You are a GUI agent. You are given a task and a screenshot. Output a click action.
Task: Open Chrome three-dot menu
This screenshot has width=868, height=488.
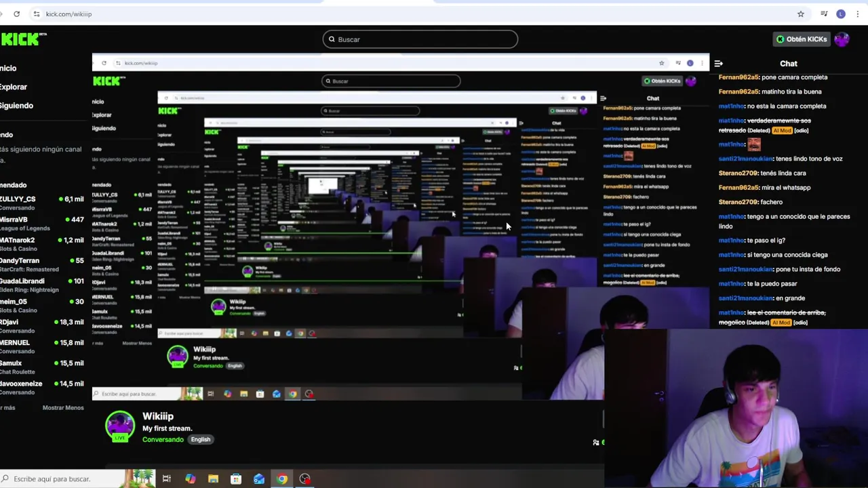pos(857,14)
